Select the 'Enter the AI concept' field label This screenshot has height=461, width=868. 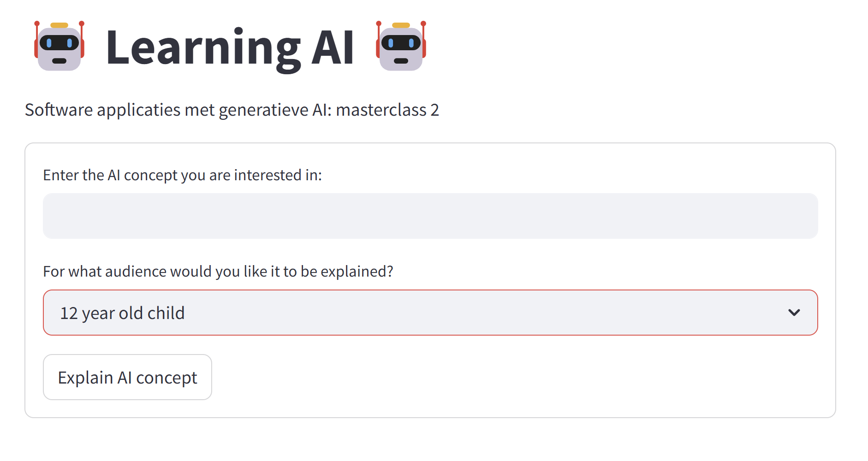[183, 175]
